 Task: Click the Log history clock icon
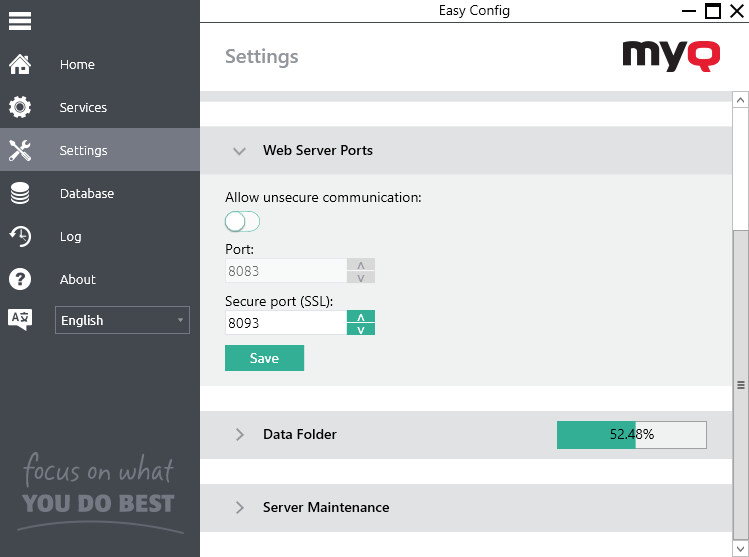click(x=20, y=237)
